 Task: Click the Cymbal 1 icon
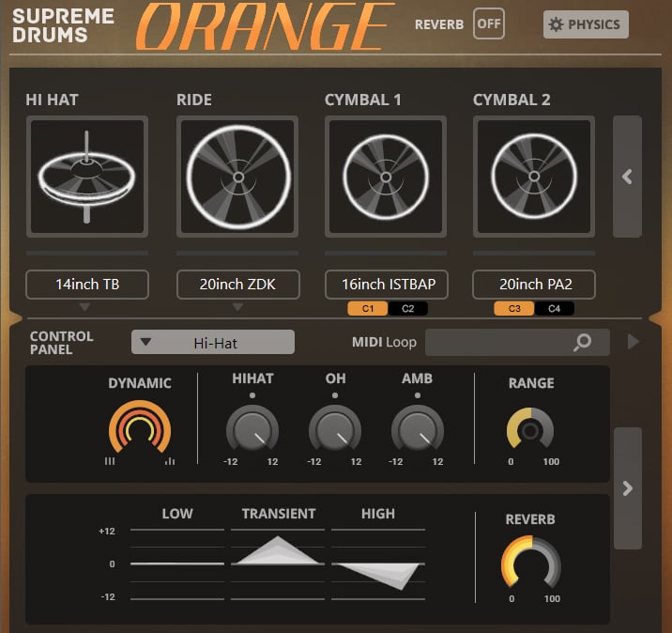coord(386,177)
